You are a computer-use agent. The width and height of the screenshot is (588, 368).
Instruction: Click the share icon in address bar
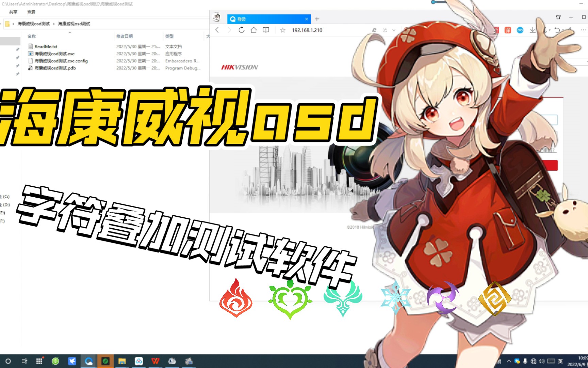(385, 30)
